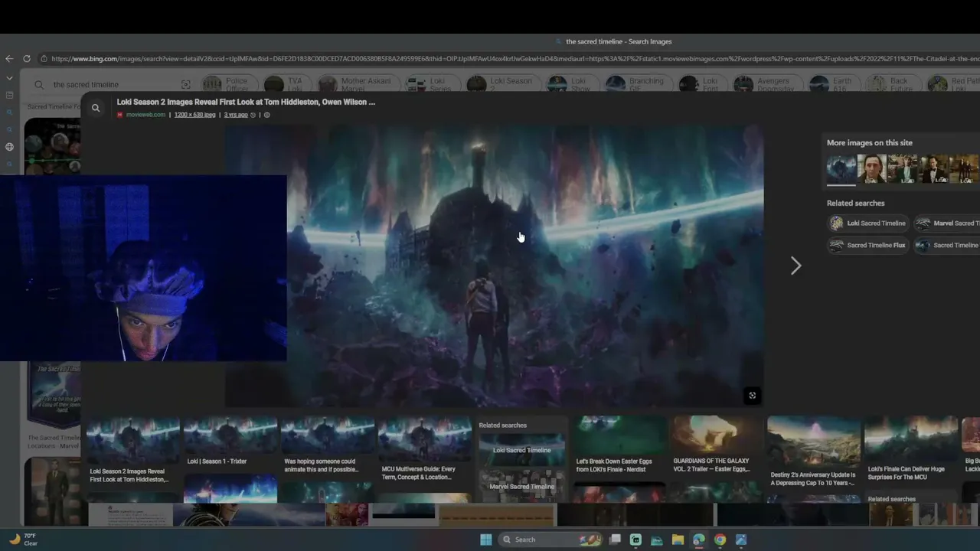The width and height of the screenshot is (980, 551).
Task: Open Google Chrome from the taskbar
Action: click(720, 540)
